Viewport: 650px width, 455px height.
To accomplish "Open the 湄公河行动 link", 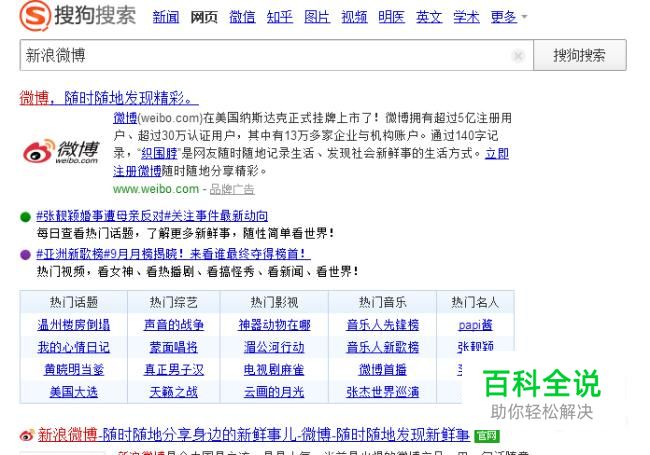I will [x=274, y=347].
